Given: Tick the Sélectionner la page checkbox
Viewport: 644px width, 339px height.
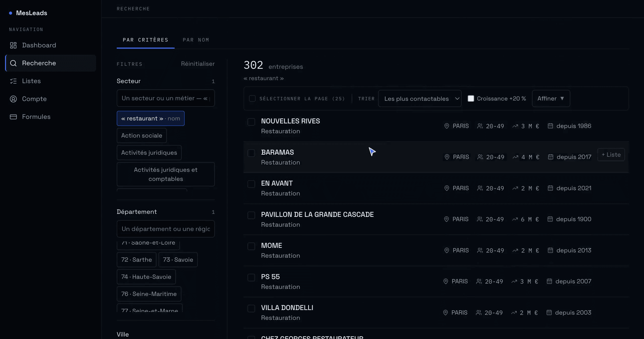Looking at the screenshot, I should point(252,98).
